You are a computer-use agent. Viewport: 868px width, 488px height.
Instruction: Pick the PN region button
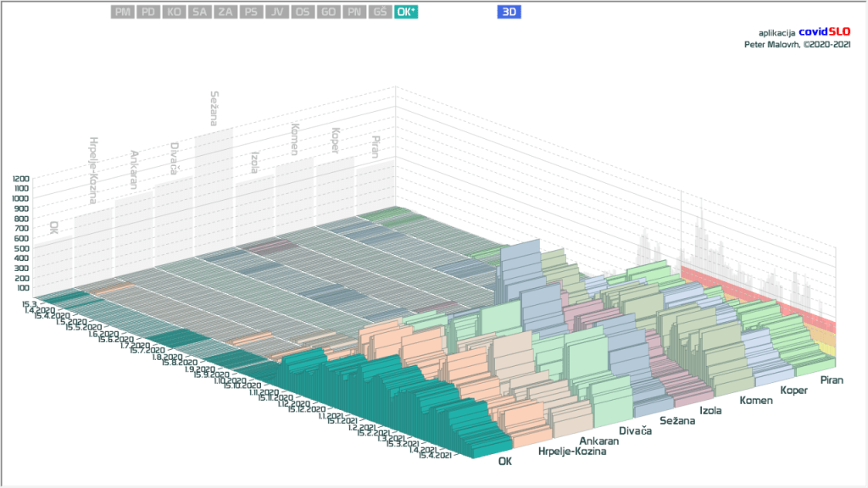pyautogui.click(x=354, y=12)
